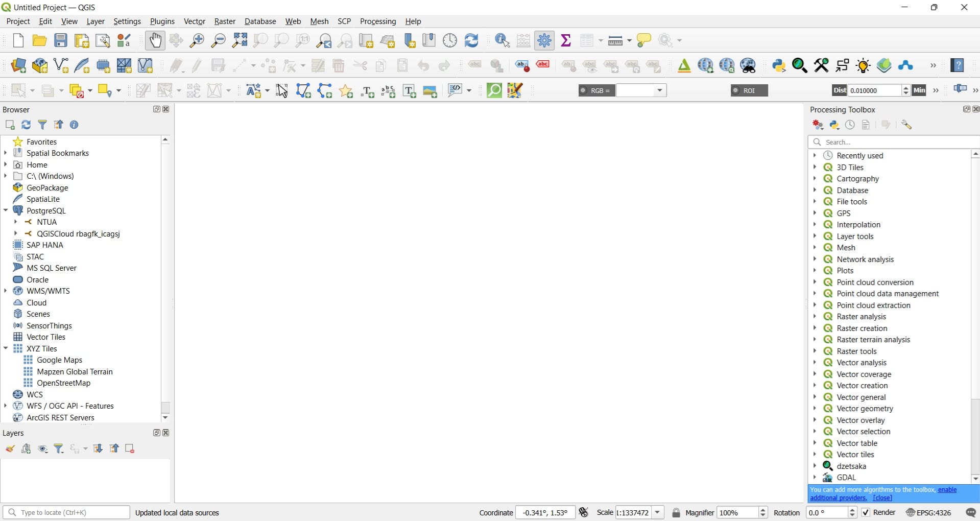The height and width of the screenshot is (521, 980).
Task: Open History clock icon in Processing Toolbox
Action: [850, 125]
